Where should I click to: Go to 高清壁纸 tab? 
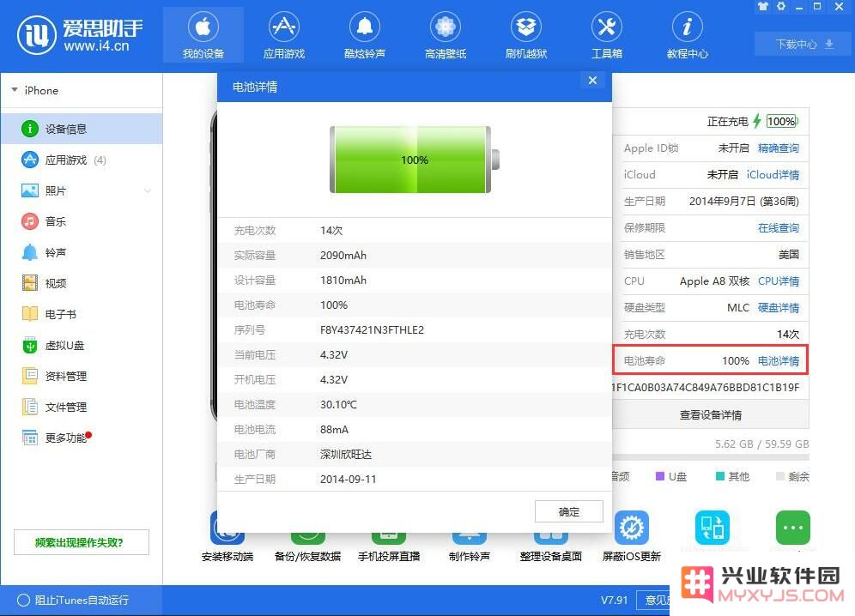445,35
